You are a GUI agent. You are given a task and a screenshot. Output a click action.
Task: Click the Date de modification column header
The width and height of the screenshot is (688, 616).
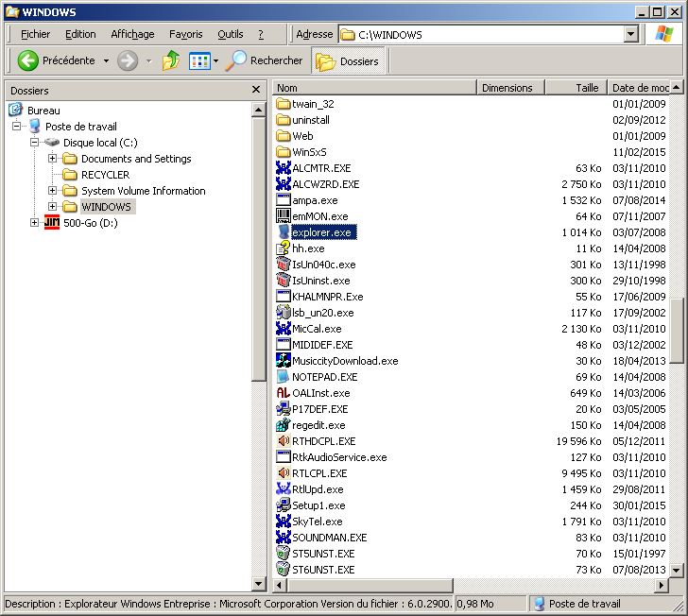tap(639, 88)
